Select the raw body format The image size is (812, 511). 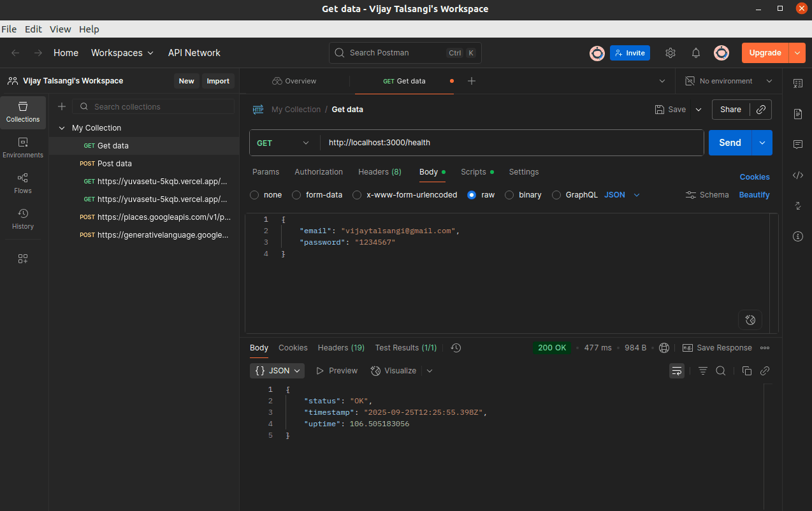[x=472, y=194]
